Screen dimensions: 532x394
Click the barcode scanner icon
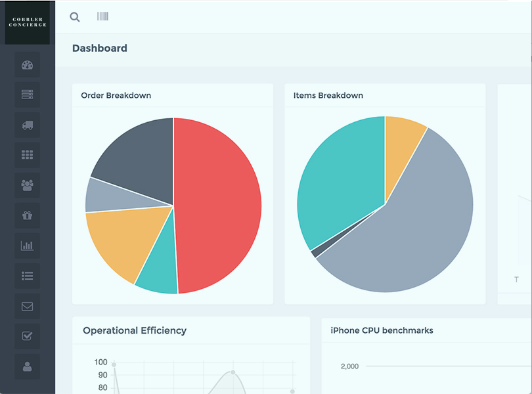pos(102,16)
